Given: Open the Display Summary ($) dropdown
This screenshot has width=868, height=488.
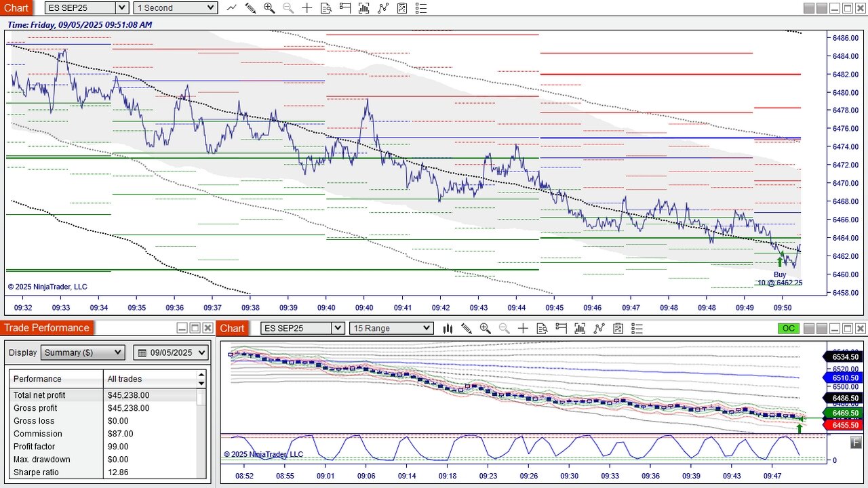Looking at the screenshot, I should 83,353.
